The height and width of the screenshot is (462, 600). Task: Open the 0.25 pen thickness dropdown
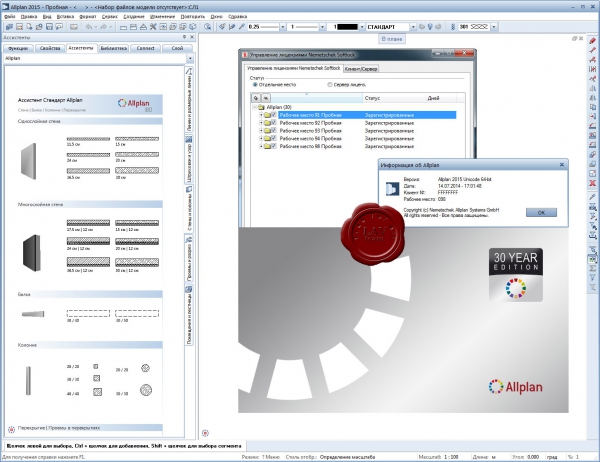283,27
